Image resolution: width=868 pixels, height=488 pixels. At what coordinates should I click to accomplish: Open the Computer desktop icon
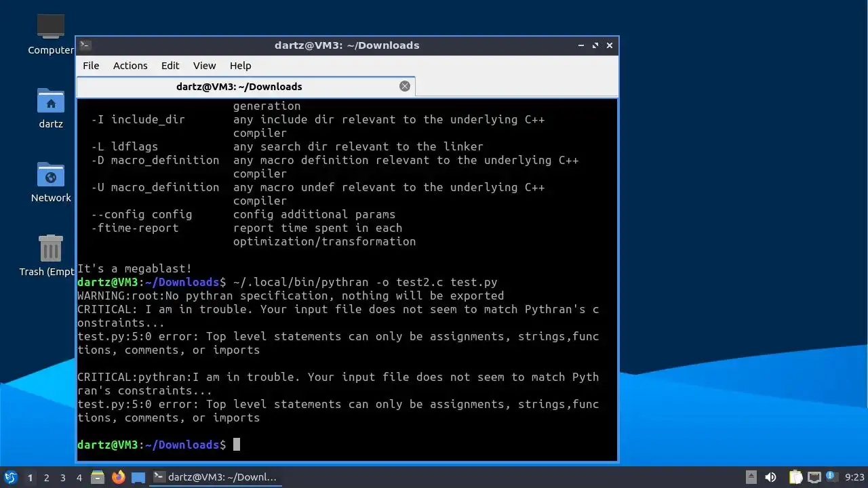(x=51, y=34)
